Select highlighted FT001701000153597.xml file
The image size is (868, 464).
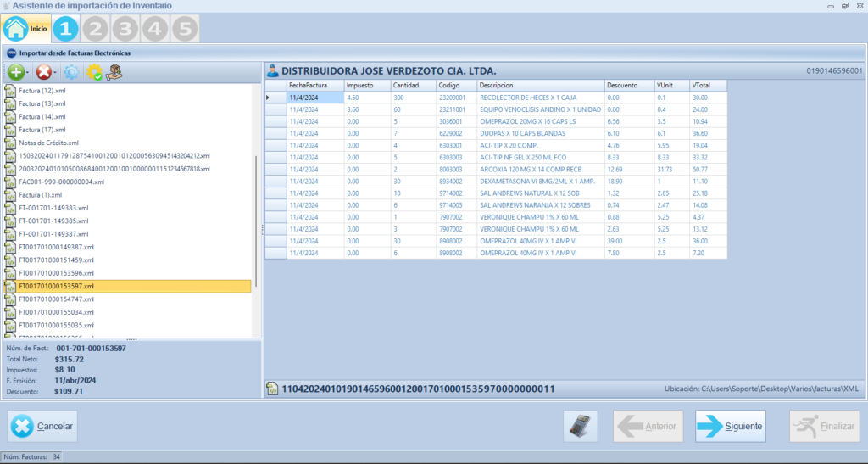click(127, 286)
